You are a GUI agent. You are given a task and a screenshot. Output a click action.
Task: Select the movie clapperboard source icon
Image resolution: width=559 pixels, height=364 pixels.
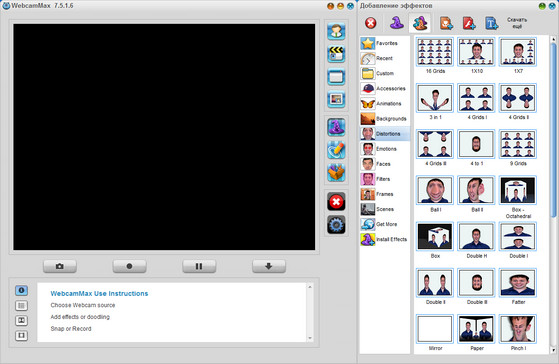[336, 54]
